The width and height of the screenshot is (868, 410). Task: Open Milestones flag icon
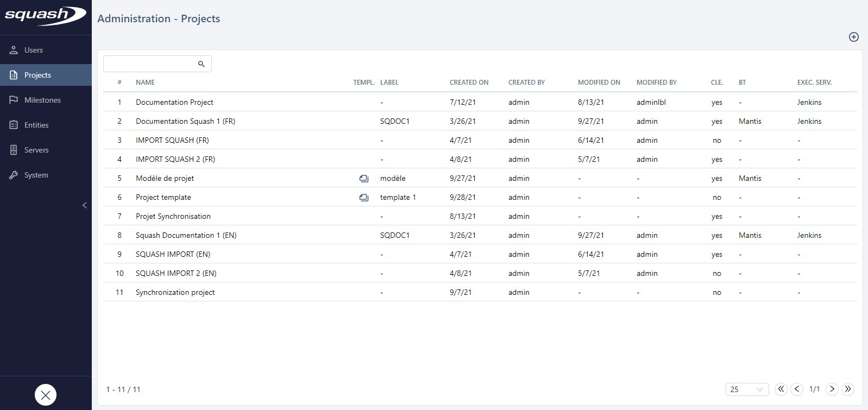click(14, 100)
